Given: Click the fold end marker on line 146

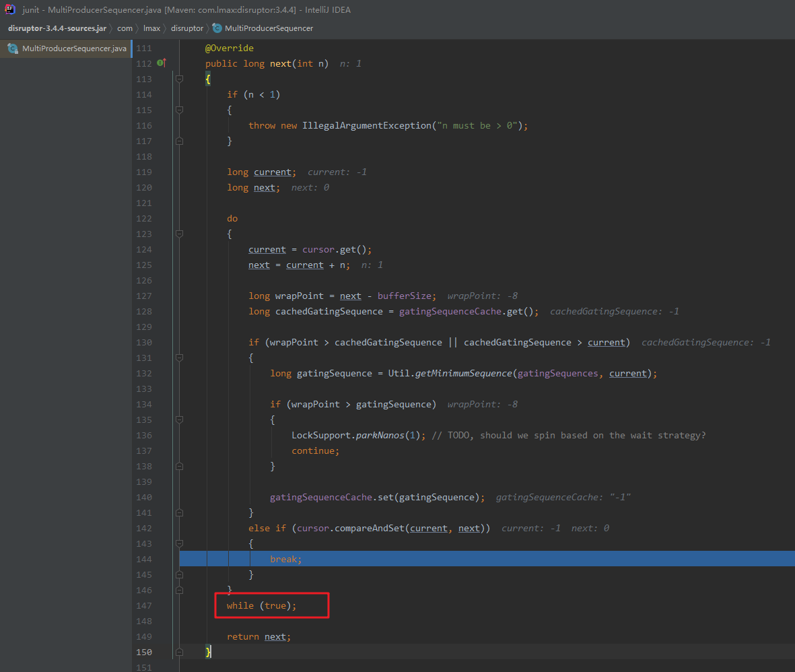Looking at the screenshot, I should point(179,591).
